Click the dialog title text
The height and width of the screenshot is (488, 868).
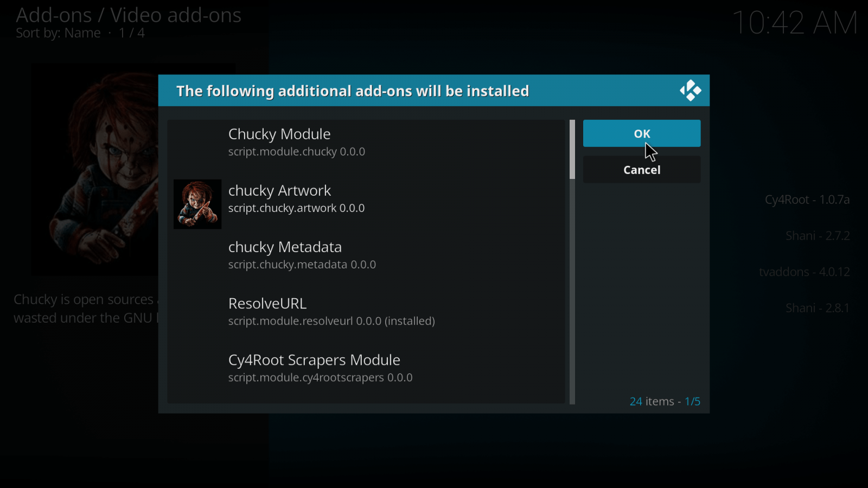[x=353, y=91]
